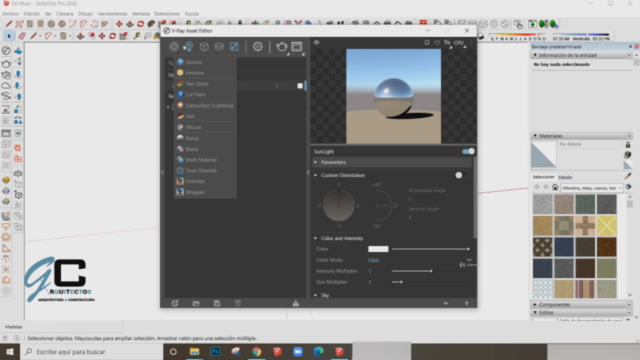This screenshot has width=640, height=360.
Task: Choose Emissive material from the list
Action: point(205,73)
